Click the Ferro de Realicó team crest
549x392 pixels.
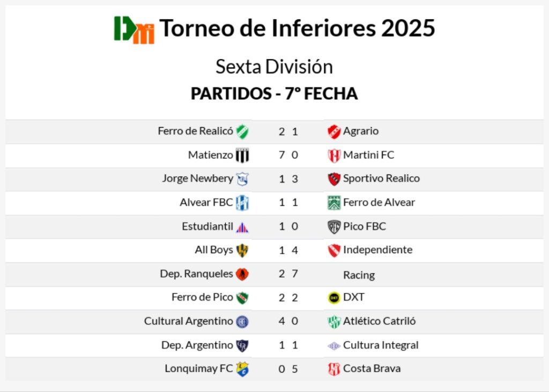[242, 131]
